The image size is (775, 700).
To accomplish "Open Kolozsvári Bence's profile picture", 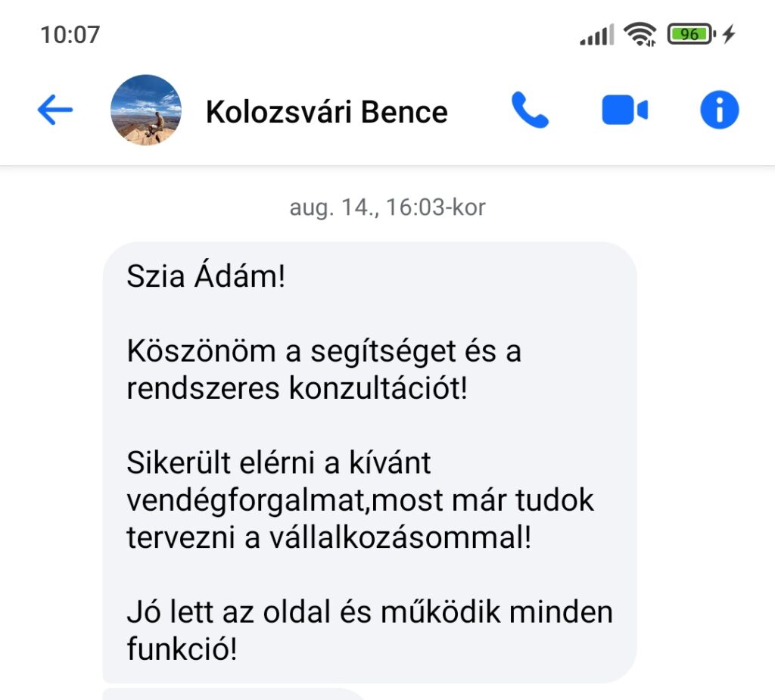I will 146,110.
